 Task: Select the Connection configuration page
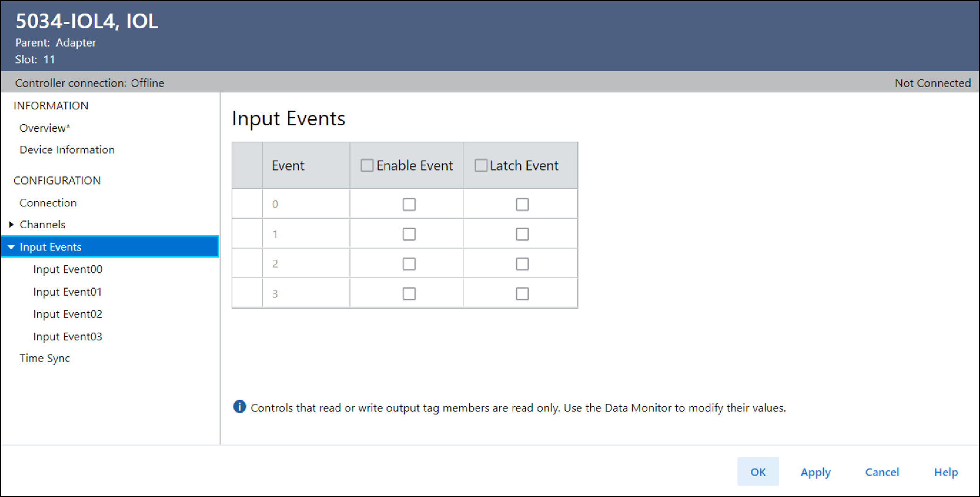click(x=48, y=202)
